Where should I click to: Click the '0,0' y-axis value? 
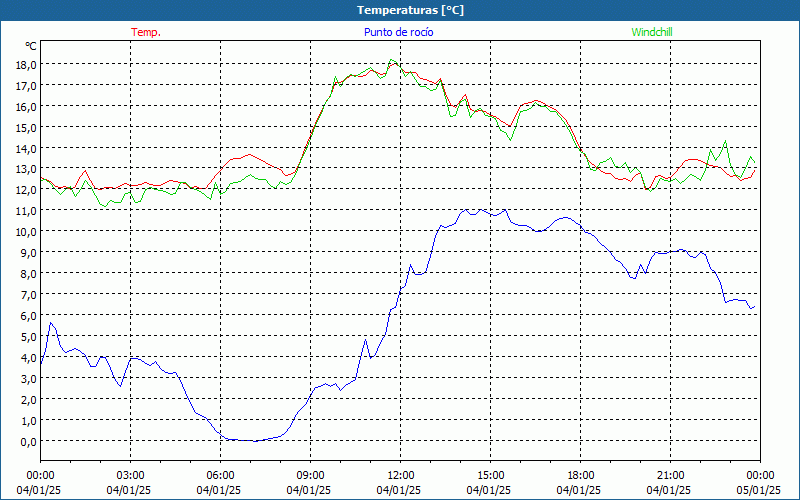coord(31,441)
